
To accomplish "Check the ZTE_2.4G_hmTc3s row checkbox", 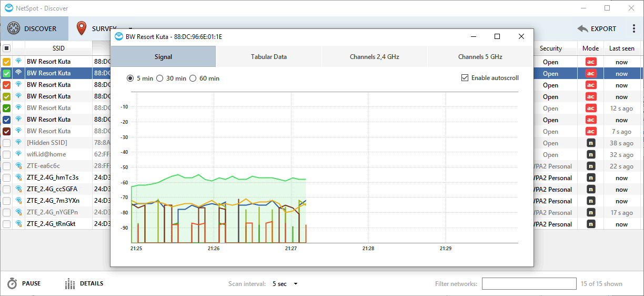I will (6, 177).
